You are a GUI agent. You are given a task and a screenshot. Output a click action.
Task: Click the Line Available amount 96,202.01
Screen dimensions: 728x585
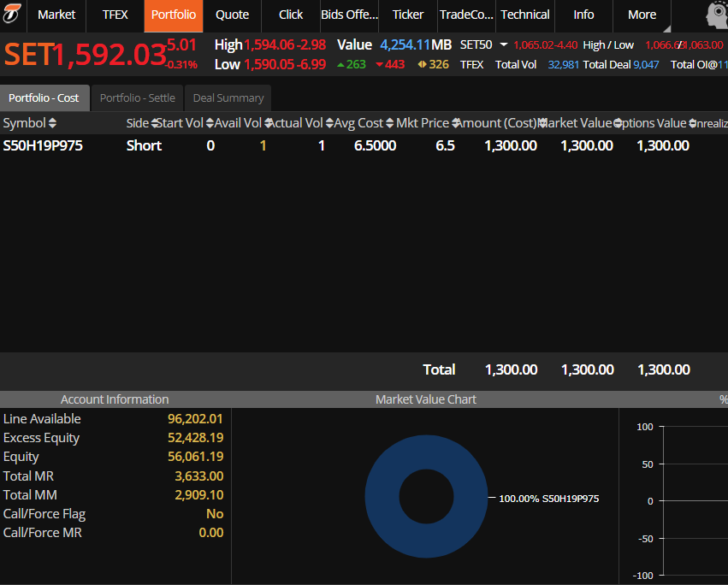pos(195,419)
